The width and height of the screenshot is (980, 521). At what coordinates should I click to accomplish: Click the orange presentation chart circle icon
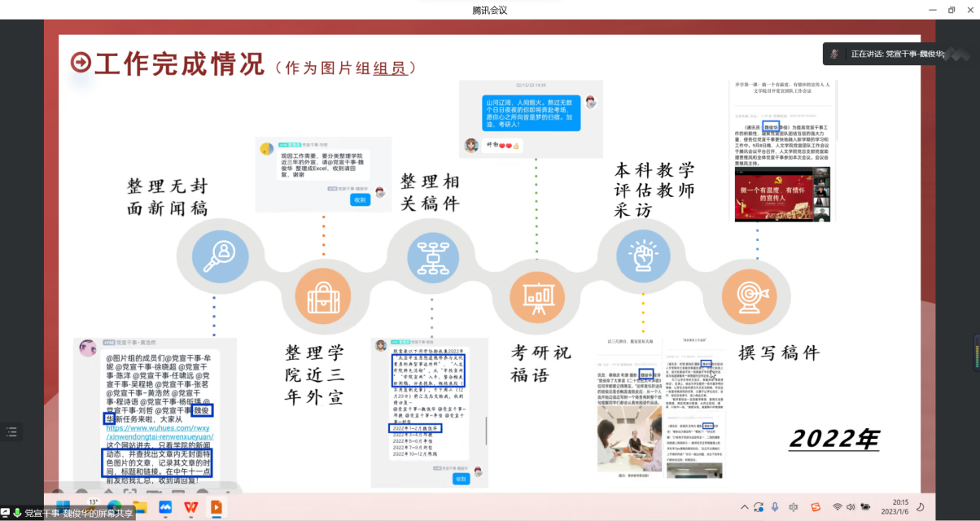pyautogui.click(x=536, y=296)
